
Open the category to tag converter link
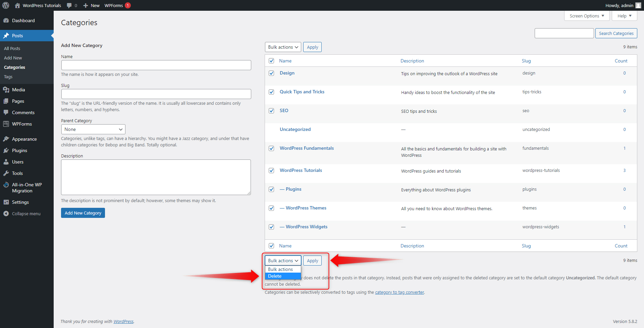click(x=399, y=292)
